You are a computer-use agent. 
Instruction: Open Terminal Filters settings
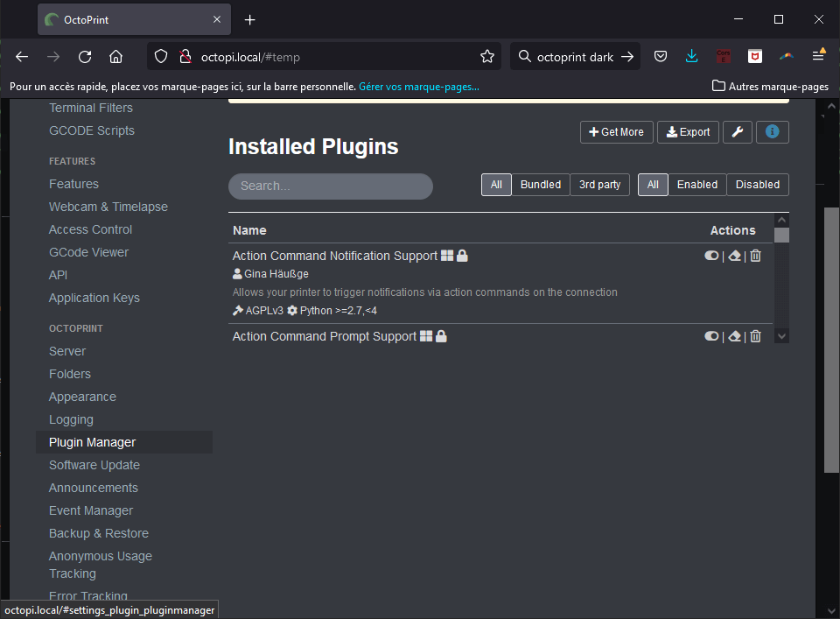pos(91,108)
